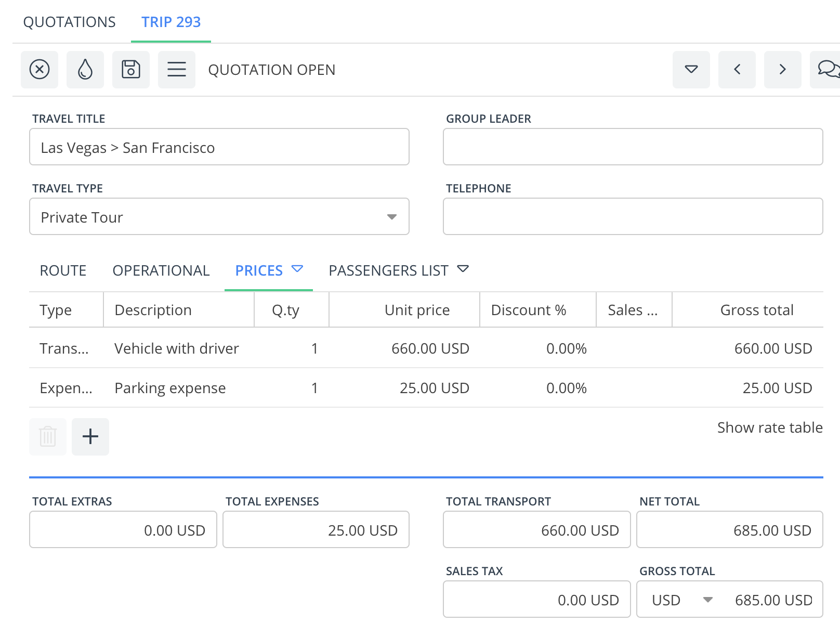Add a new price row with plus icon

(x=90, y=436)
